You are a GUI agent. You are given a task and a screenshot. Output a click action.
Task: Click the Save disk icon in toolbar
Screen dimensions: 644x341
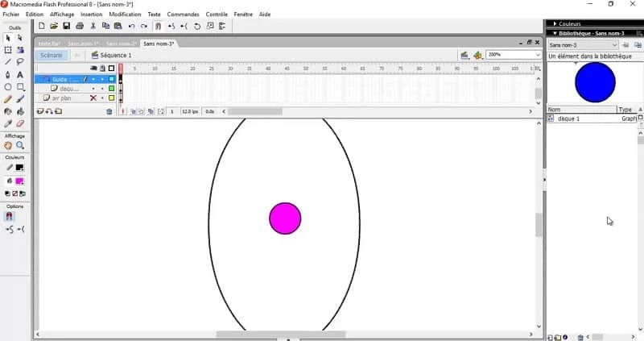(x=66, y=26)
